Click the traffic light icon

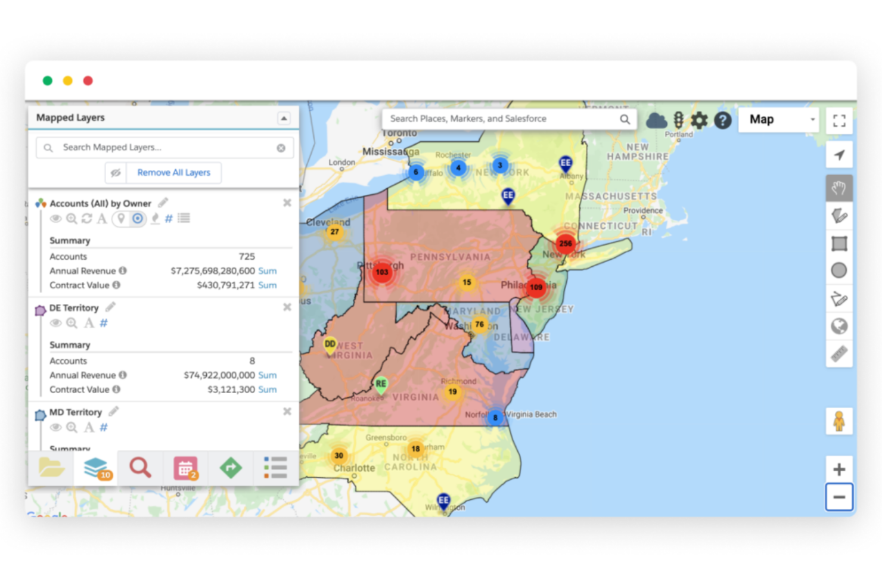point(678,120)
